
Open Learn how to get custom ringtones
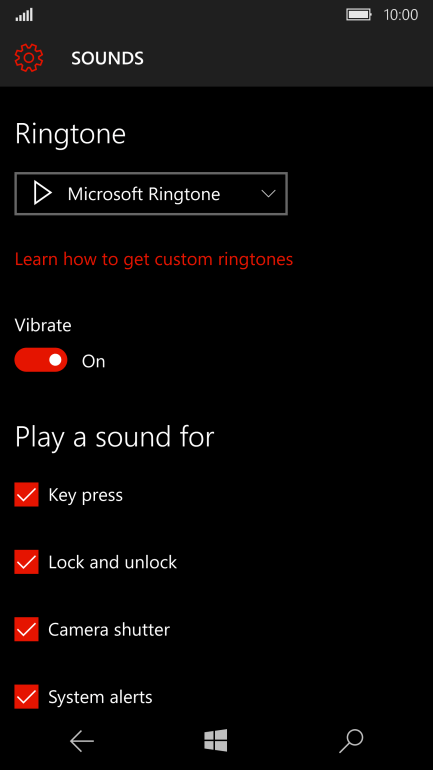pos(154,259)
